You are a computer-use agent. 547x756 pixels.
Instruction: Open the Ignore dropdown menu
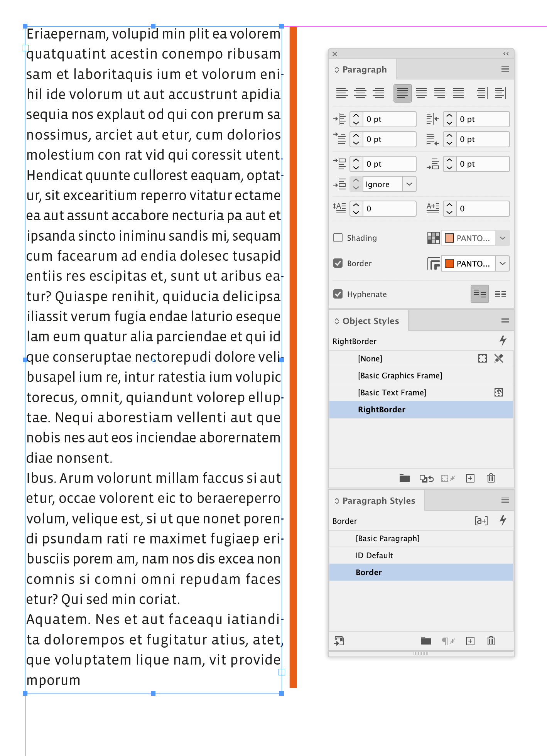[409, 184]
